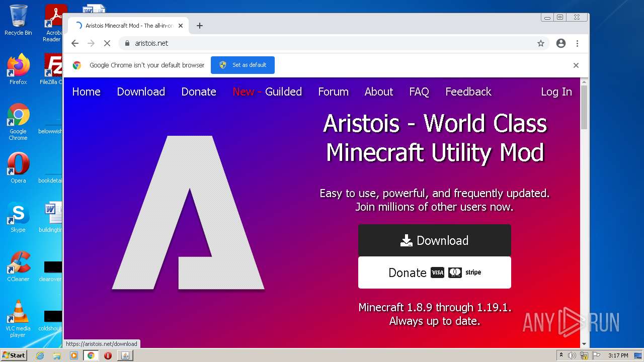The image size is (644, 362).
Task: Open the Opera desktop shortcut
Action: coord(18,168)
